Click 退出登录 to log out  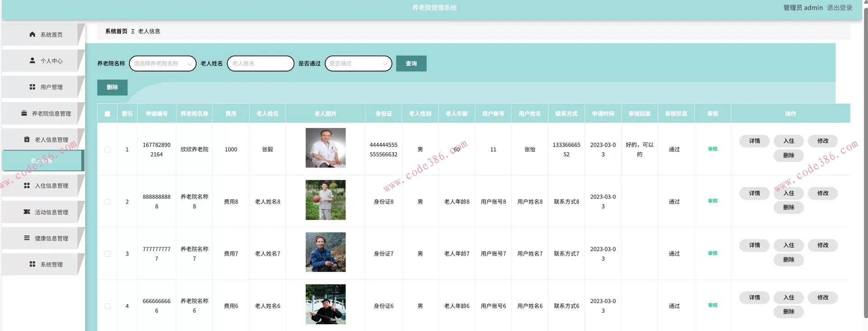coord(839,8)
